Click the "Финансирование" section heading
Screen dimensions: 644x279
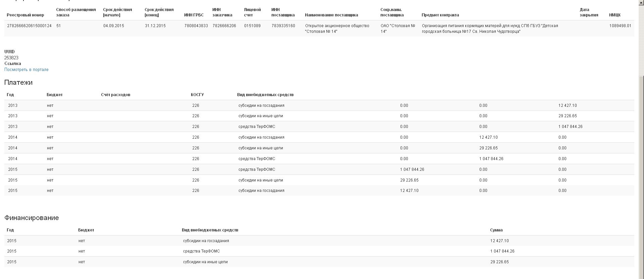tap(32, 218)
